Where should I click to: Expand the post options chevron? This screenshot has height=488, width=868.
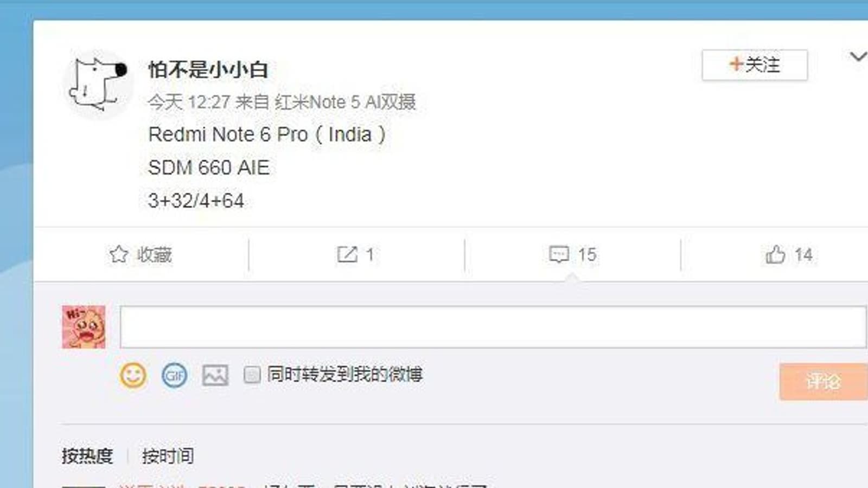(x=858, y=56)
